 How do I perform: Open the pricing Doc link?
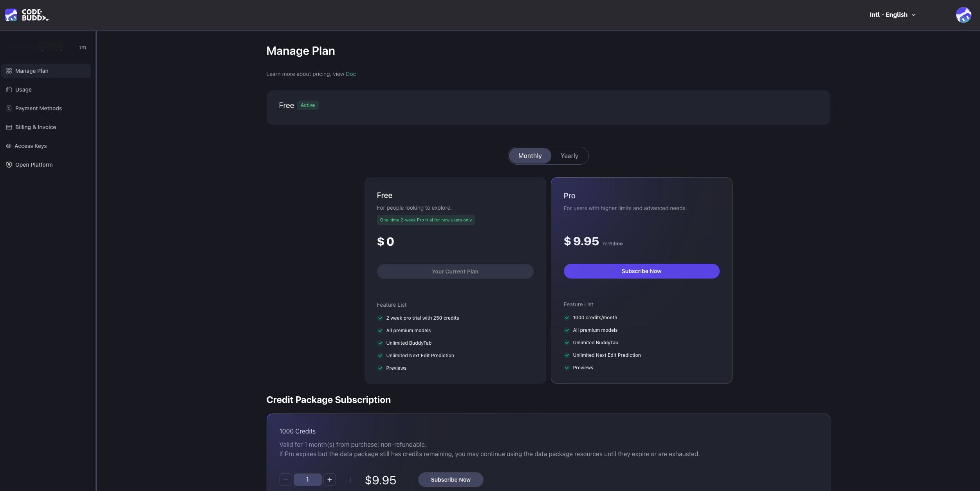[x=350, y=74]
